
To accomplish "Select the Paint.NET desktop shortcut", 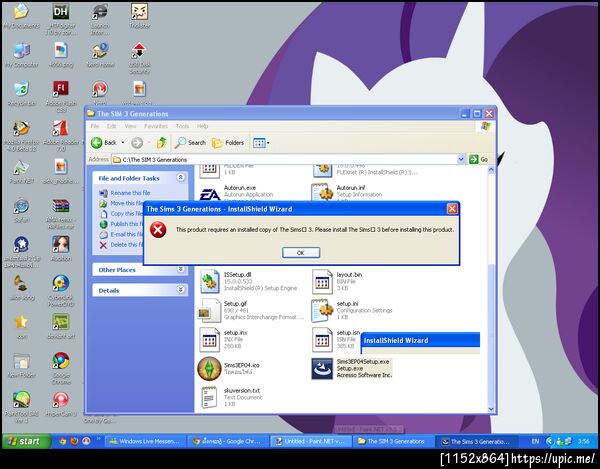I will pyautogui.click(x=21, y=172).
